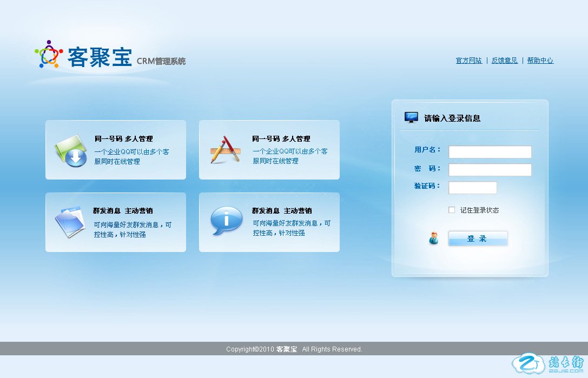This screenshot has width=588, height=378.
Task: Click the monitor icon beside 请输入登录信息
Action: point(411,117)
